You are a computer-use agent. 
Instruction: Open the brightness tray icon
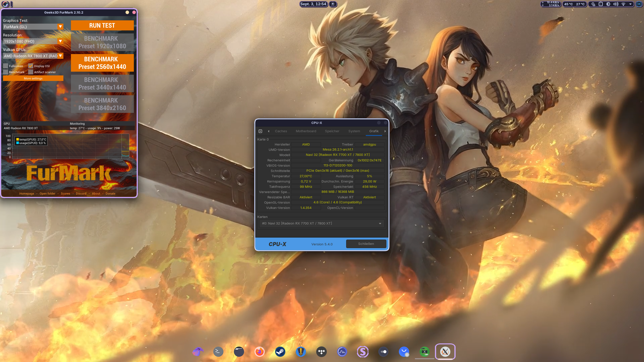point(608,4)
